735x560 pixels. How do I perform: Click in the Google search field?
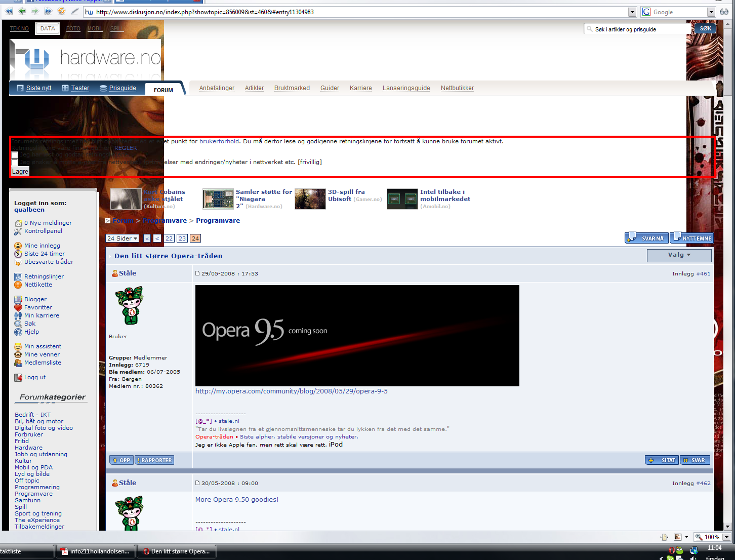point(678,12)
